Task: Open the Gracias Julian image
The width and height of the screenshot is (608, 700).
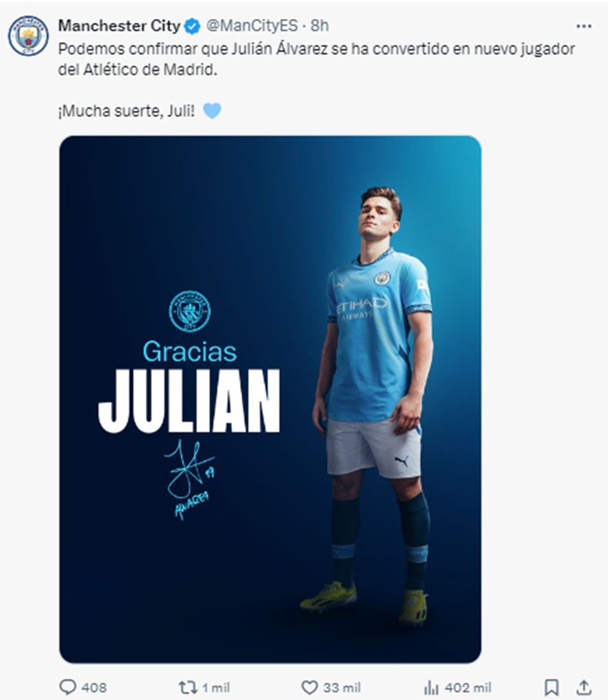Action: [x=270, y=399]
